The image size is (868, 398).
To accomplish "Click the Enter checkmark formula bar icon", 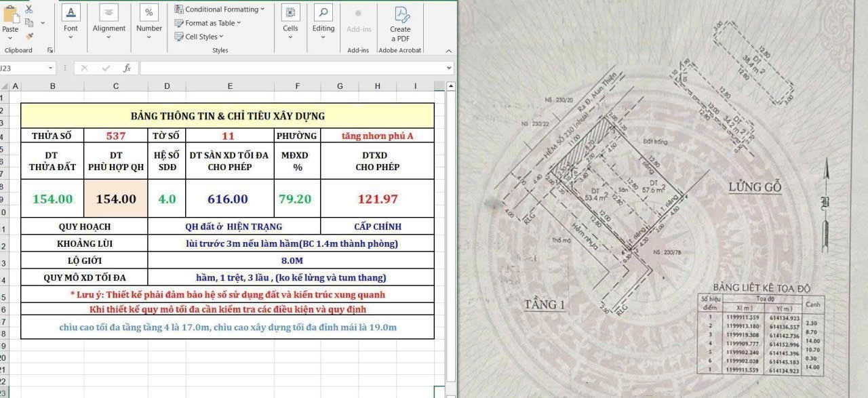I will 106,68.
